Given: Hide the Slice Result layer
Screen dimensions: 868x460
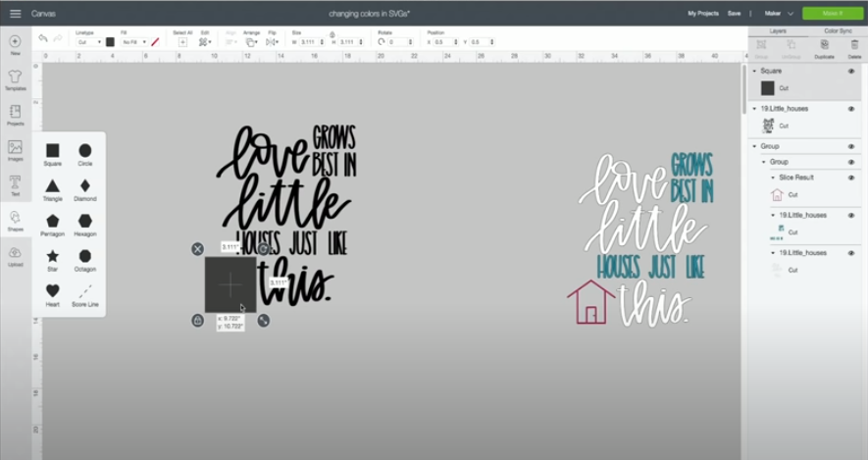Looking at the screenshot, I should click(851, 178).
